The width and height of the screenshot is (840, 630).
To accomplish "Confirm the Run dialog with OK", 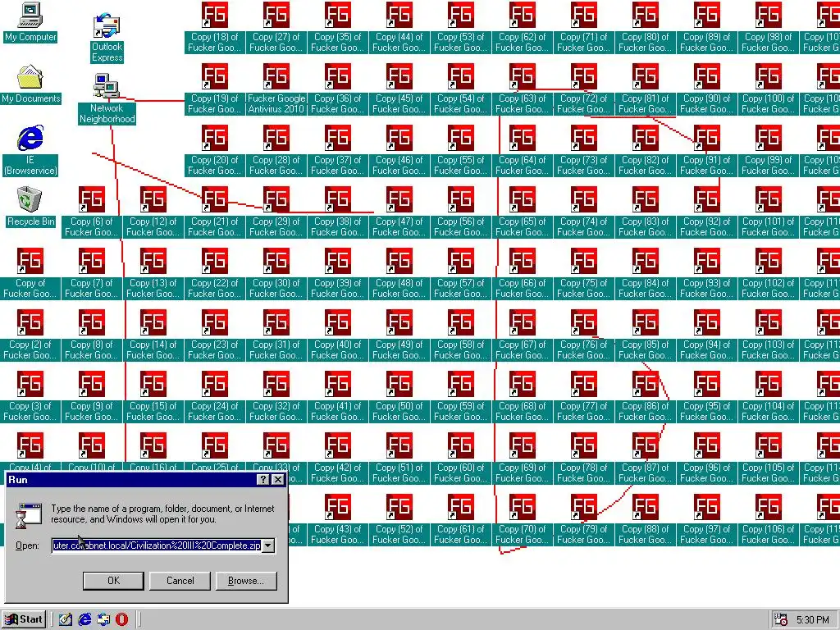I will pyautogui.click(x=113, y=581).
